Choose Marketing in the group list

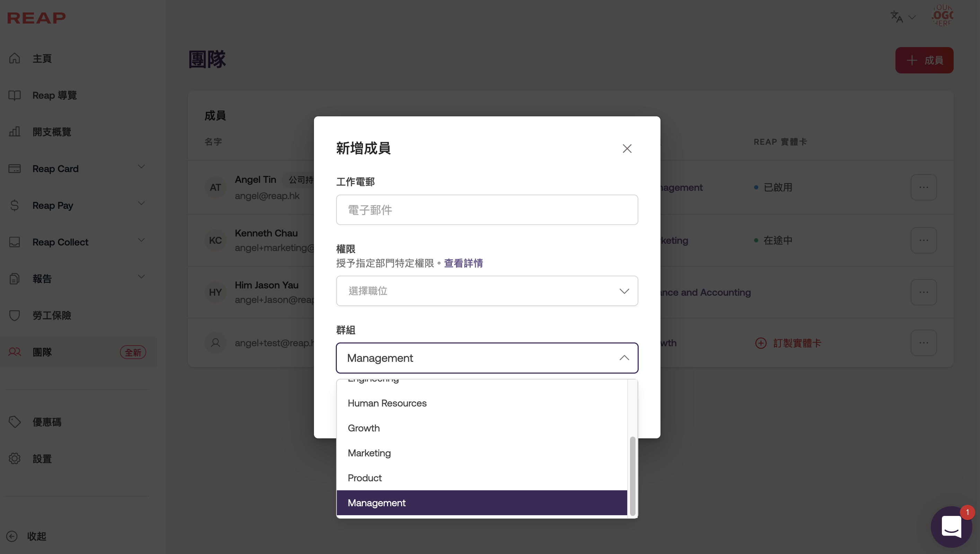(369, 453)
